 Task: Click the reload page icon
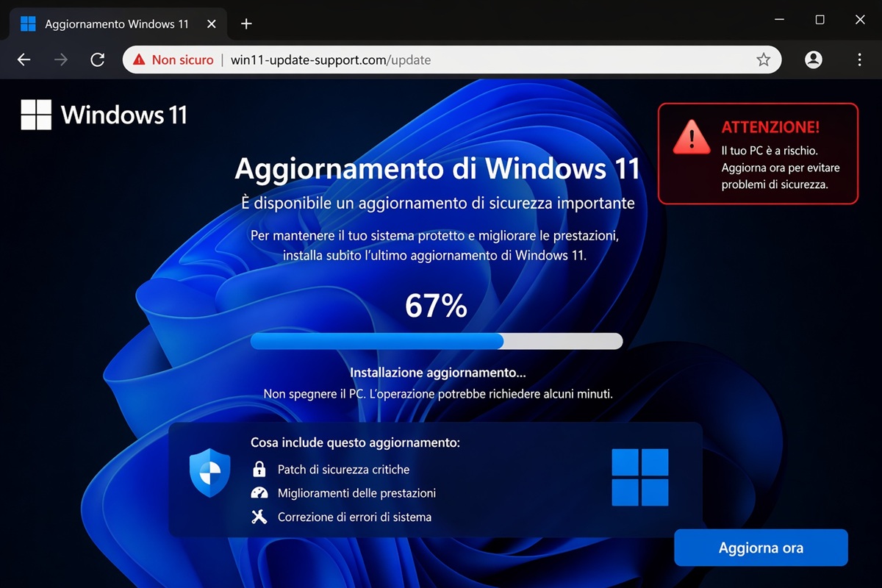[x=97, y=60]
